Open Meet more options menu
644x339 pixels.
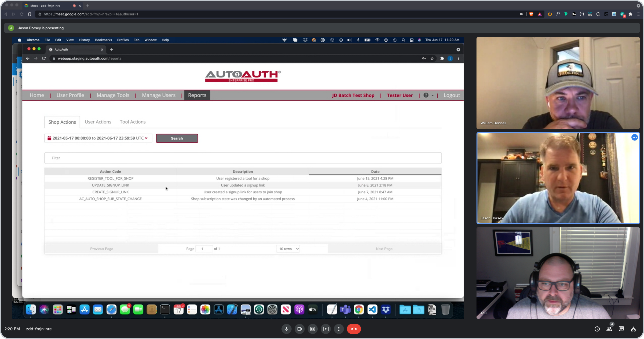coord(339,329)
